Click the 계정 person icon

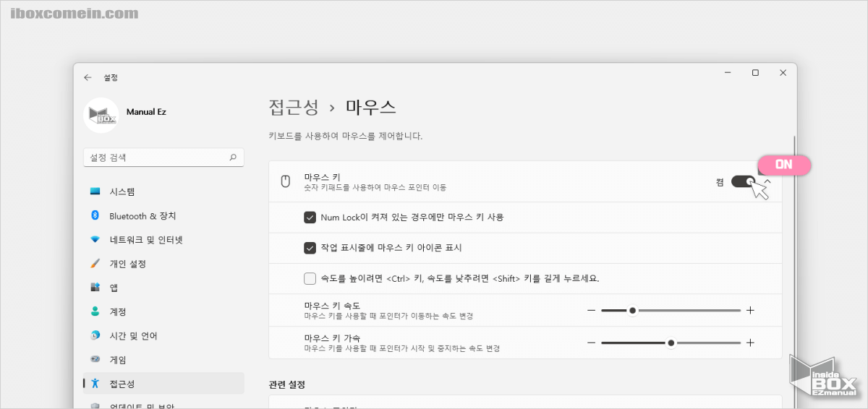pos(95,311)
